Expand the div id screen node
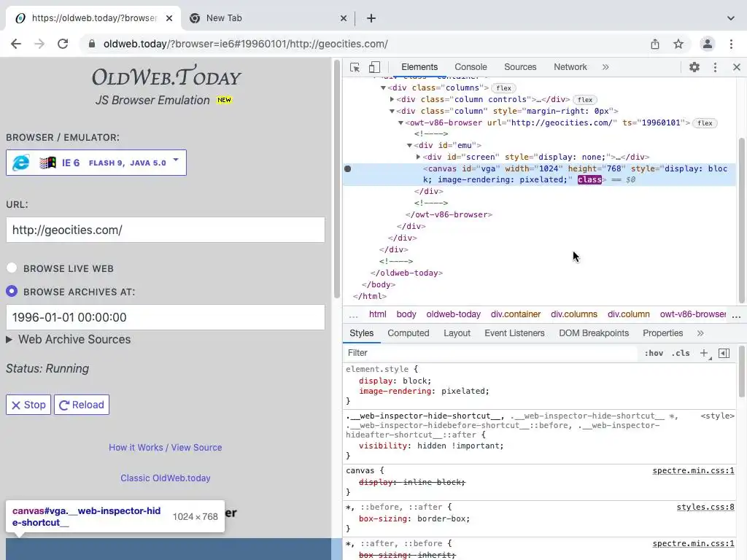Screen dimensions: 747x560 click(x=418, y=157)
